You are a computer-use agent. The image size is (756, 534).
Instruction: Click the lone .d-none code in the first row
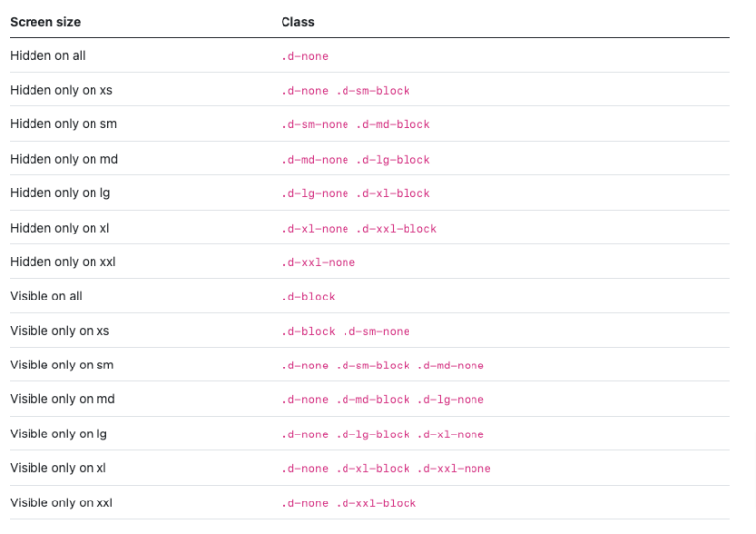click(305, 56)
